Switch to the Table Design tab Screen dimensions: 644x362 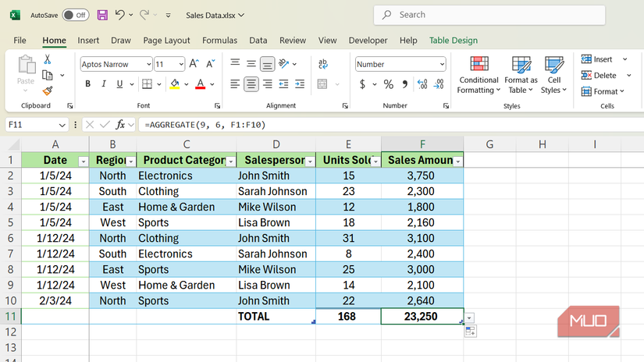[453, 41]
